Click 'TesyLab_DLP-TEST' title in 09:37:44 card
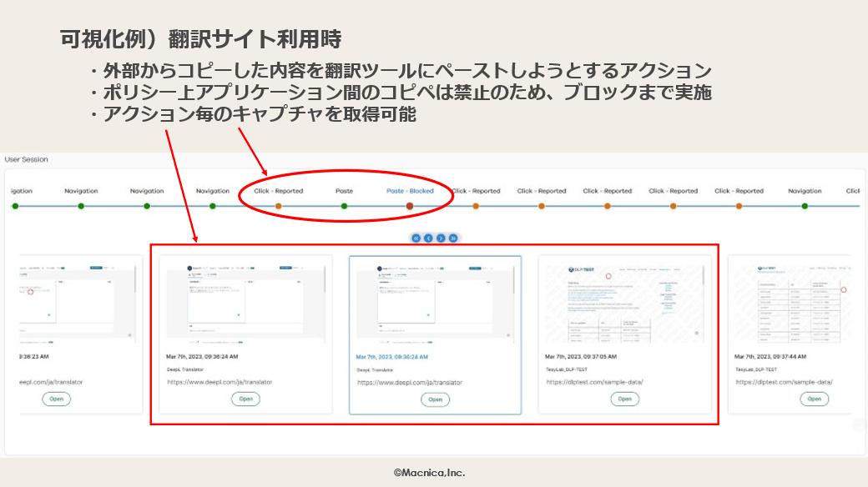This screenshot has width=868, height=487. click(755, 369)
